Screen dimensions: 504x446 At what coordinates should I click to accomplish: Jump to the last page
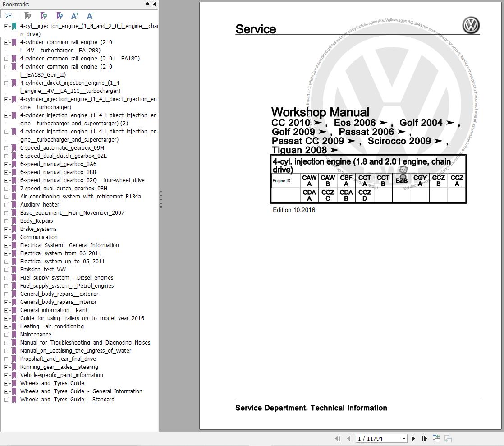click(x=424, y=438)
